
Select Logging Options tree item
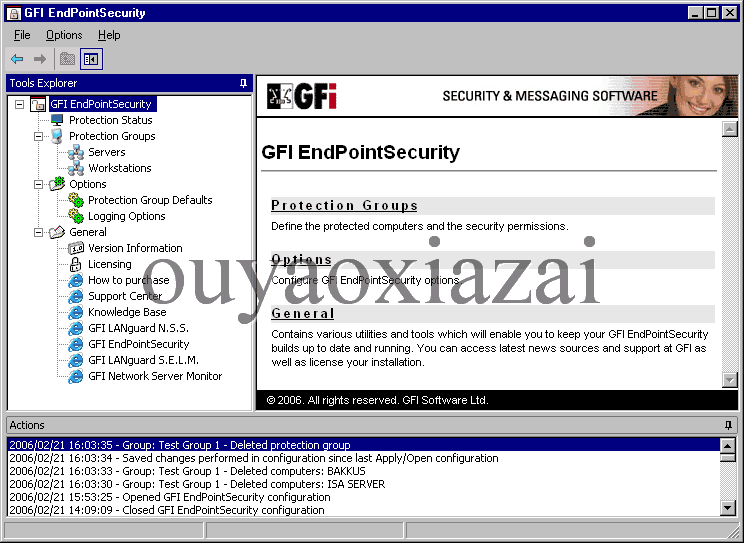[127, 216]
